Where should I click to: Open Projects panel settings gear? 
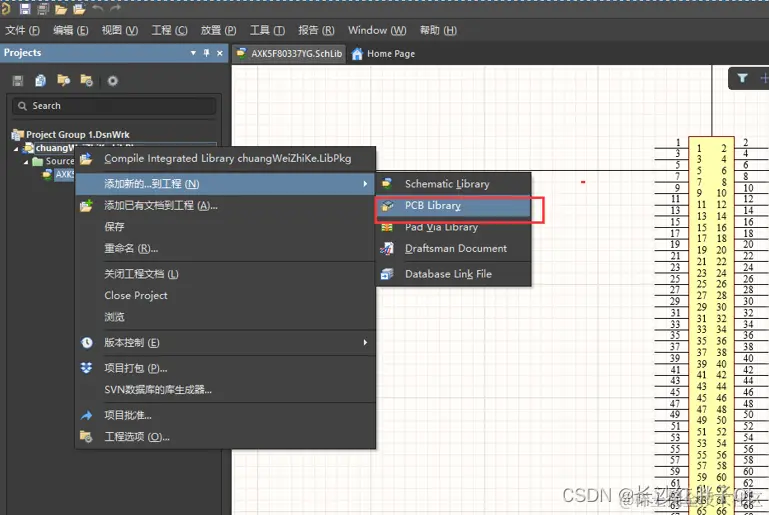pos(113,80)
